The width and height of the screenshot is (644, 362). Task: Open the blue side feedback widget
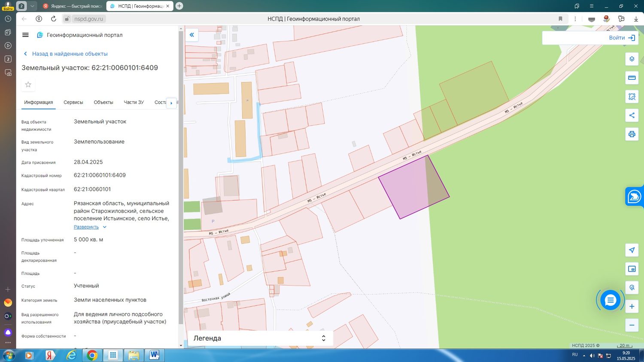point(635,196)
